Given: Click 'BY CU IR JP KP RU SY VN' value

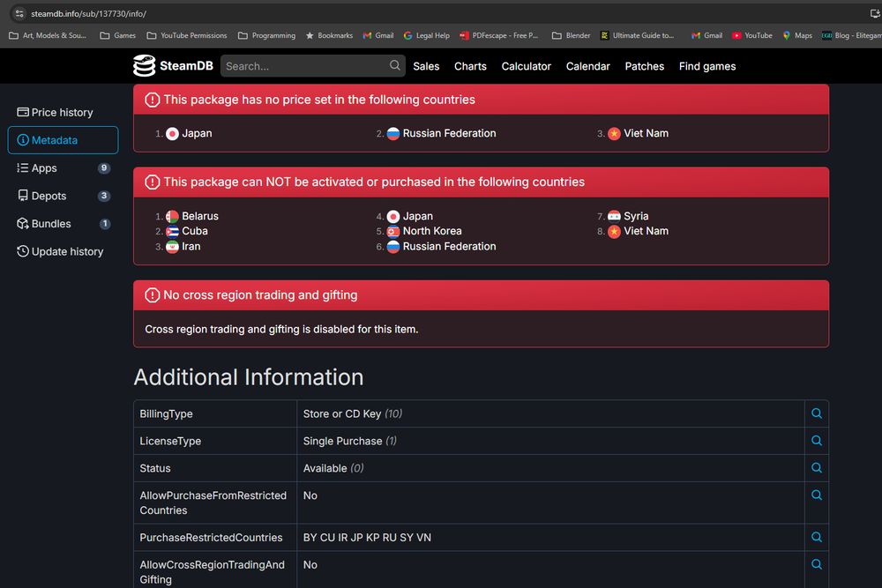Looking at the screenshot, I should [x=367, y=538].
